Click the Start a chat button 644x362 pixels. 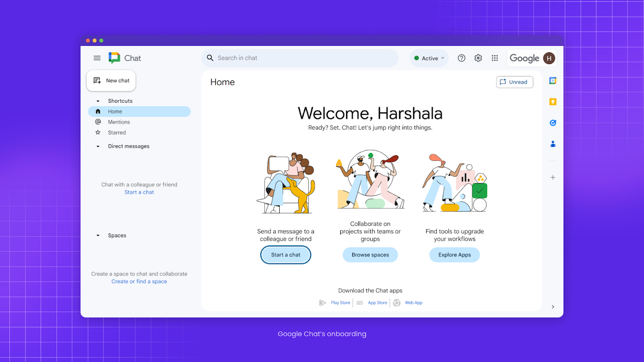(286, 255)
